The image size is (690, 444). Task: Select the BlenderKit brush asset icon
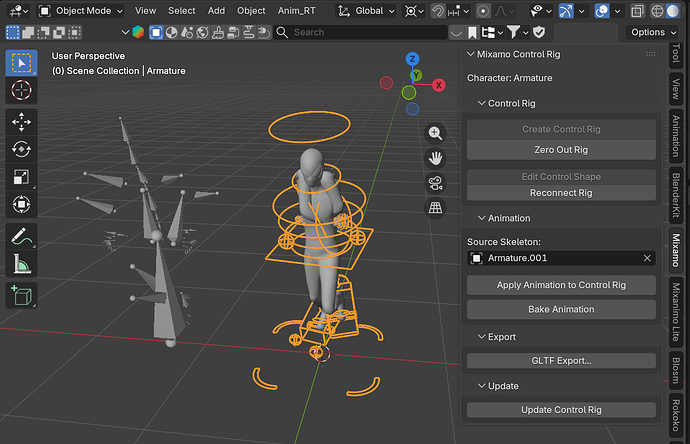218,32
